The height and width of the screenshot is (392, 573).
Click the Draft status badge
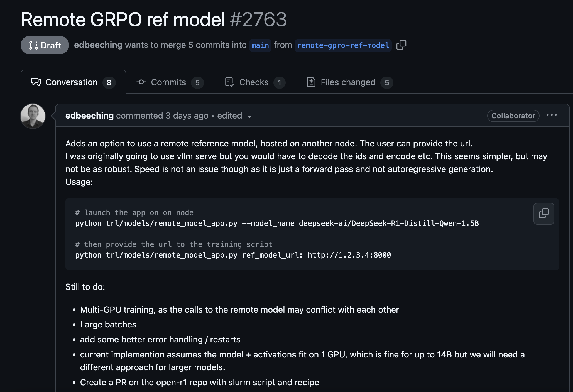[45, 45]
